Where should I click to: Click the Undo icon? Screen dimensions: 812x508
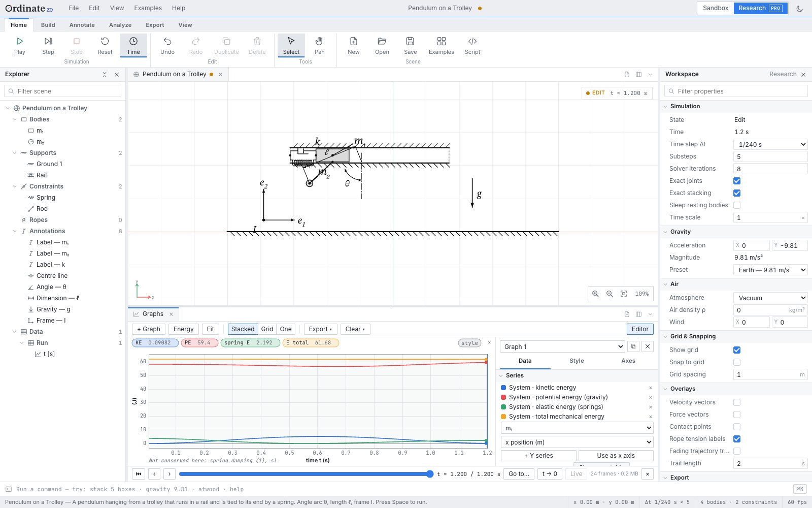pos(167,41)
